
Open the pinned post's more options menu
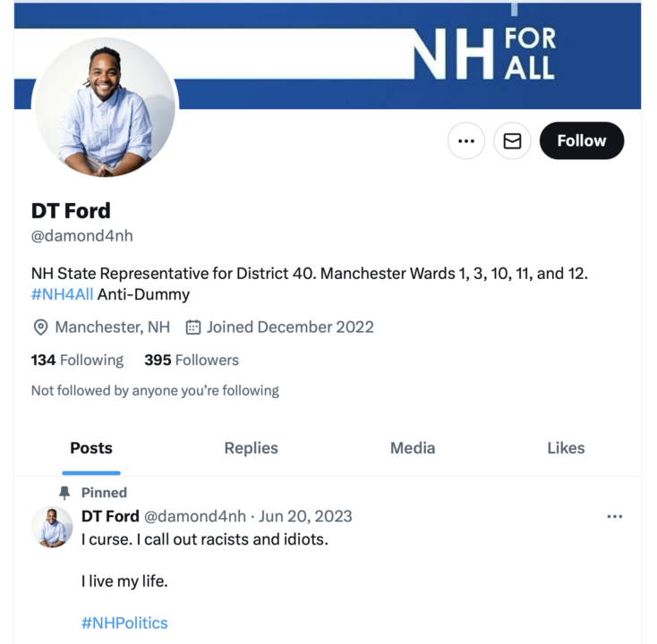(614, 516)
